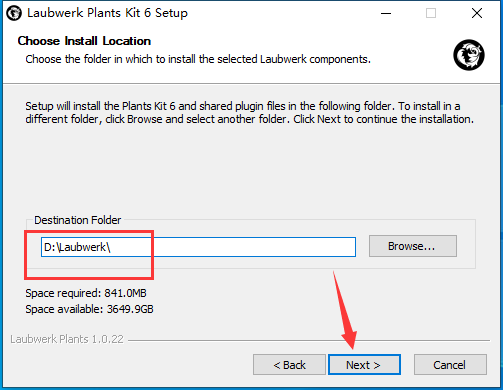Screen dimensions: 503x390
Task: Click the paragraph starting with Setup will install
Action: coord(249,113)
